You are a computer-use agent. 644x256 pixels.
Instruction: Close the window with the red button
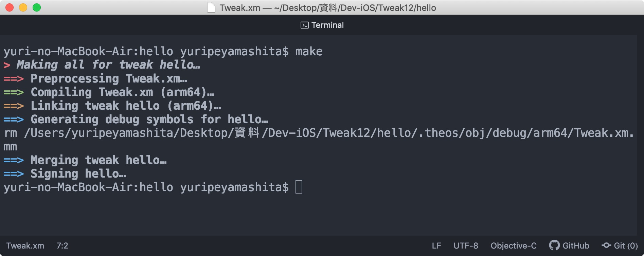tap(10, 7)
